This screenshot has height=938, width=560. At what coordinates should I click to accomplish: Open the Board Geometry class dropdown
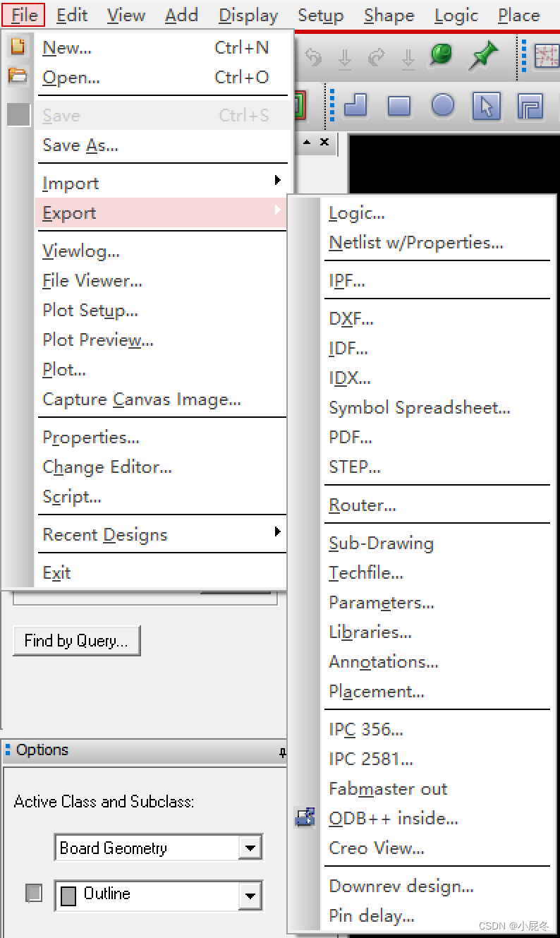pyautogui.click(x=250, y=848)
